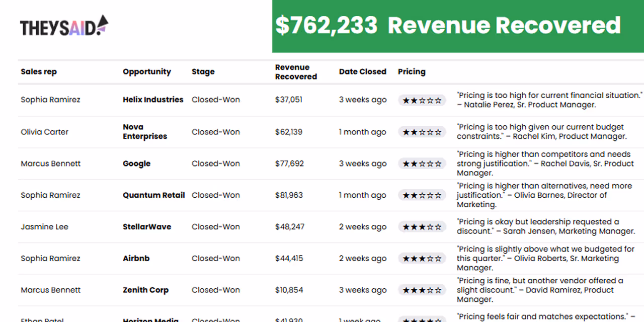The image size is (644, 322).
Task: Open the Helix Industries opportunity
Action: tap(153, 100)
